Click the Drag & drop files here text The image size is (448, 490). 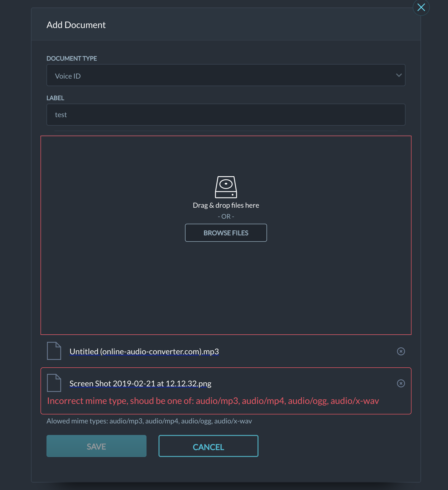pos(226,205)
